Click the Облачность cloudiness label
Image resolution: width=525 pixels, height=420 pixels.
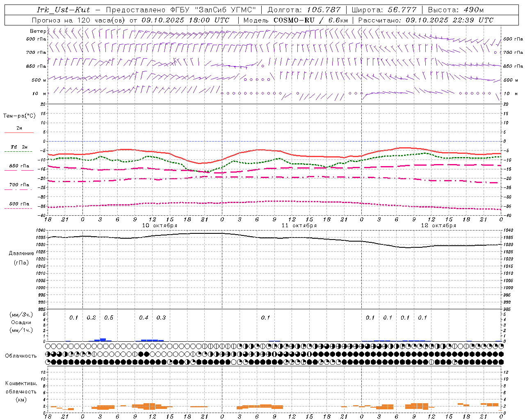[21, 356]
